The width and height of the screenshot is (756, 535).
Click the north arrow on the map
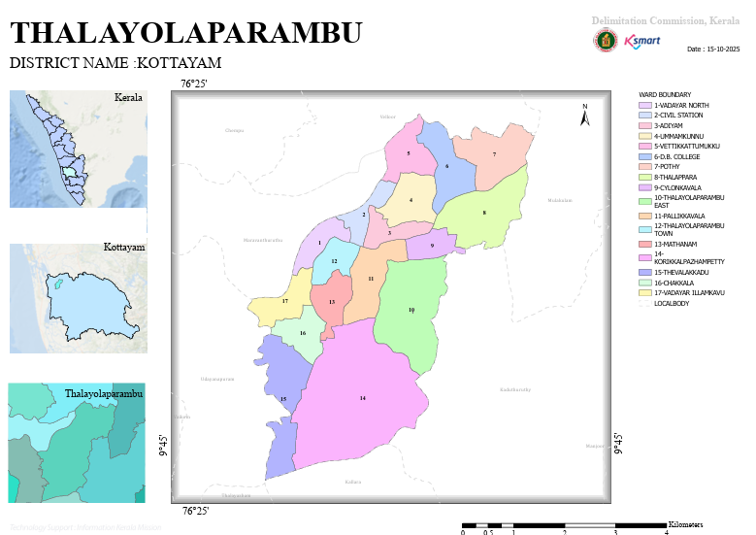point(585,115)
